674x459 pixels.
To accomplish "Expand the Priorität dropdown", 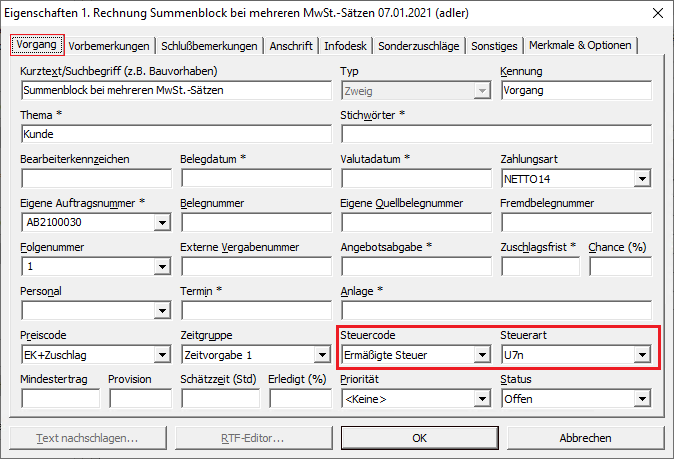I will 481,398.
